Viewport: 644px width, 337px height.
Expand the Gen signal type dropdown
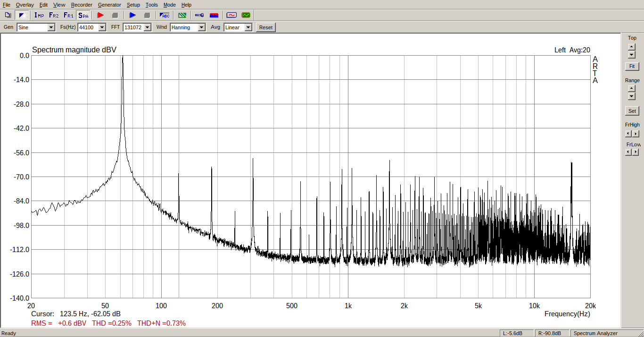pyautogui.click(x=51, y=27)
